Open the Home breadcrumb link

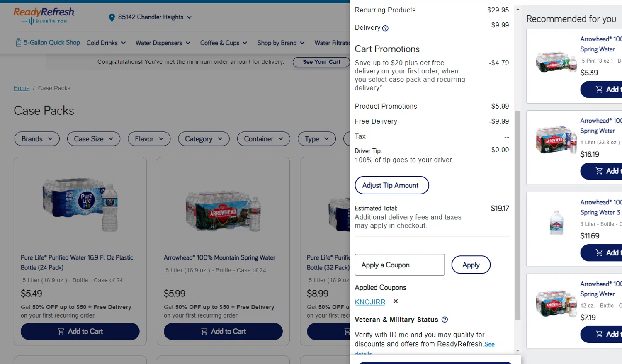pyautogui.click(x=22, y=88)
